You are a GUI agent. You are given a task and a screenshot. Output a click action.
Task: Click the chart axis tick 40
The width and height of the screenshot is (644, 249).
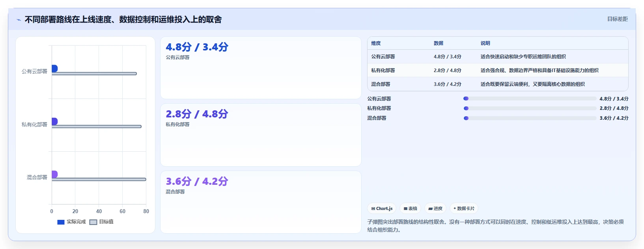99,212
